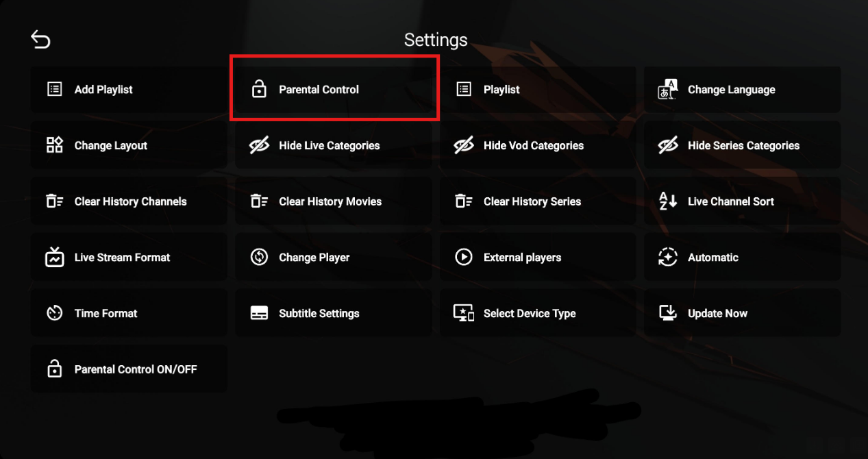Open the Parental Control settings
The image size is (868, 459).
coord(334,89)
